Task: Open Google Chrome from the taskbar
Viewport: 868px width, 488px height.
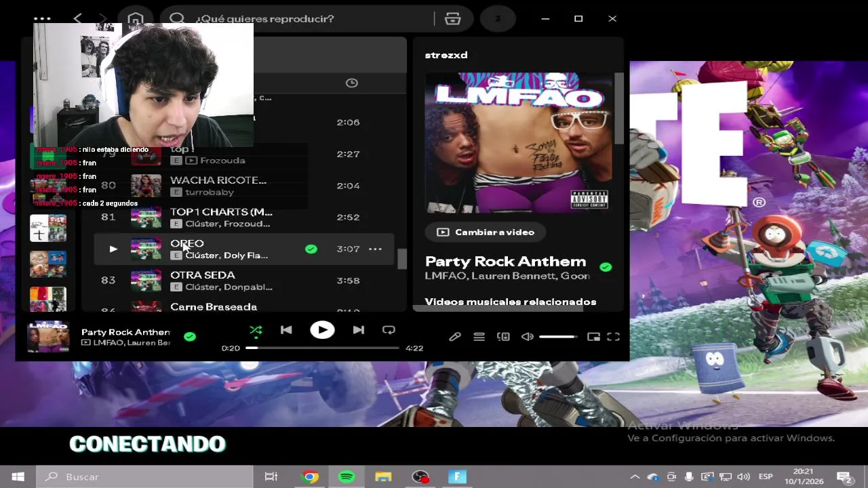Action: coord(310,477)
